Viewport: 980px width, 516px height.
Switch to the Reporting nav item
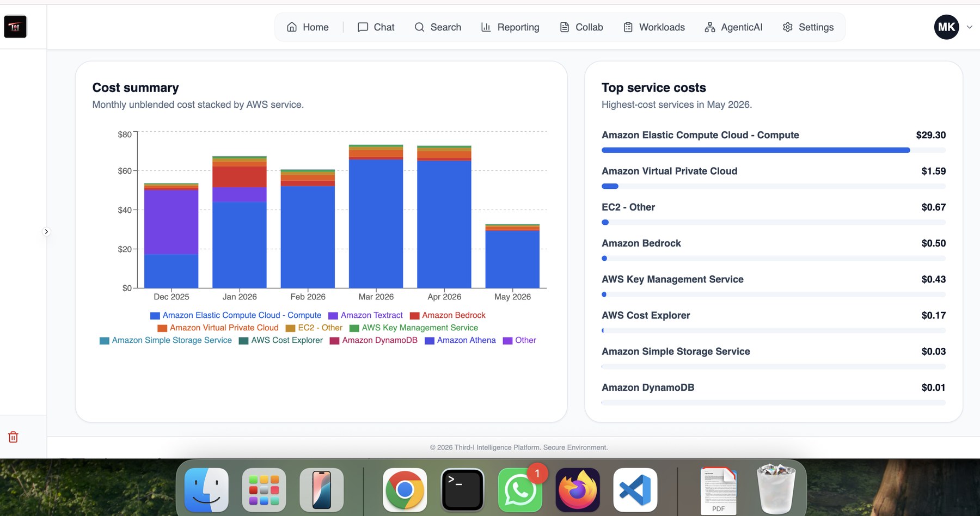tap(510, 27)
